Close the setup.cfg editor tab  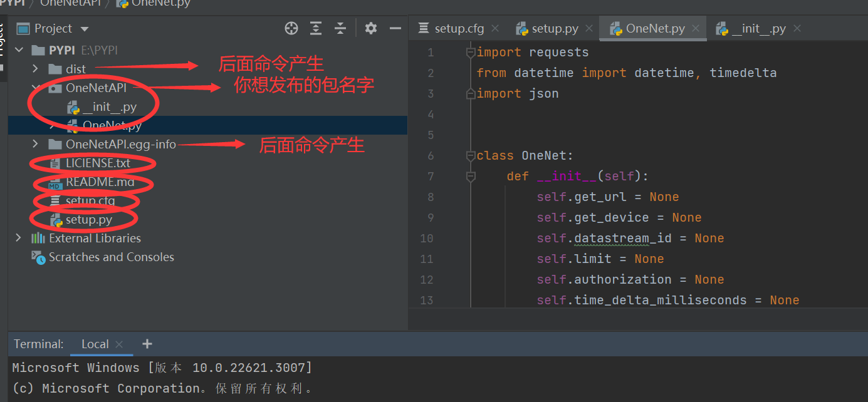click(495, 29)
